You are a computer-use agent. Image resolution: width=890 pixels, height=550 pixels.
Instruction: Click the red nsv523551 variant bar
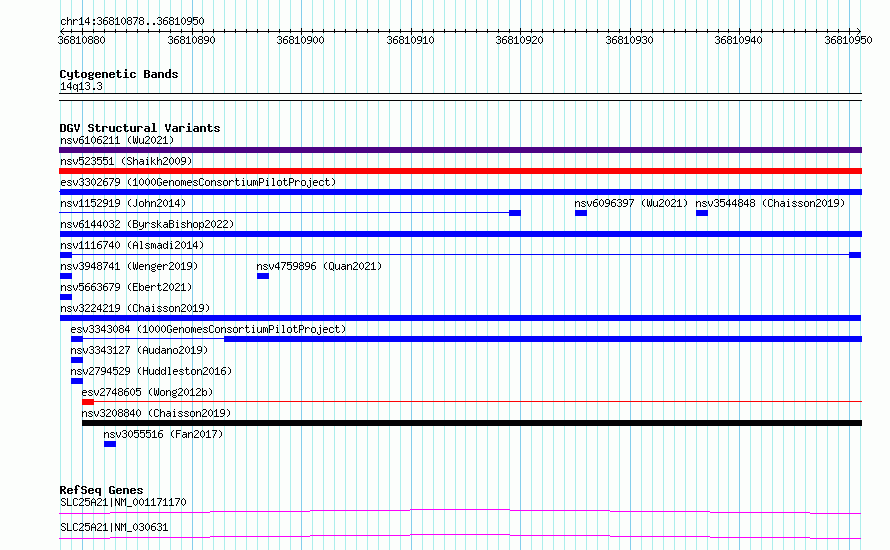click(460, 171)
